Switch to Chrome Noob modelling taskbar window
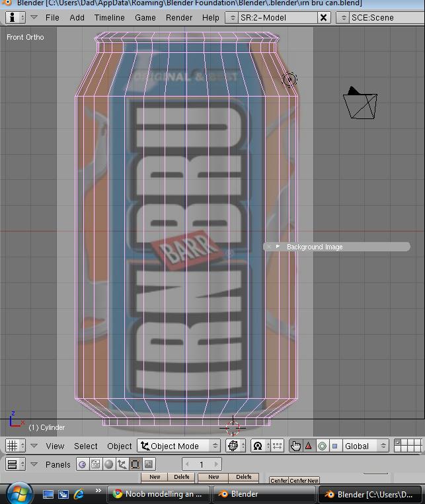 coord(158,494)
